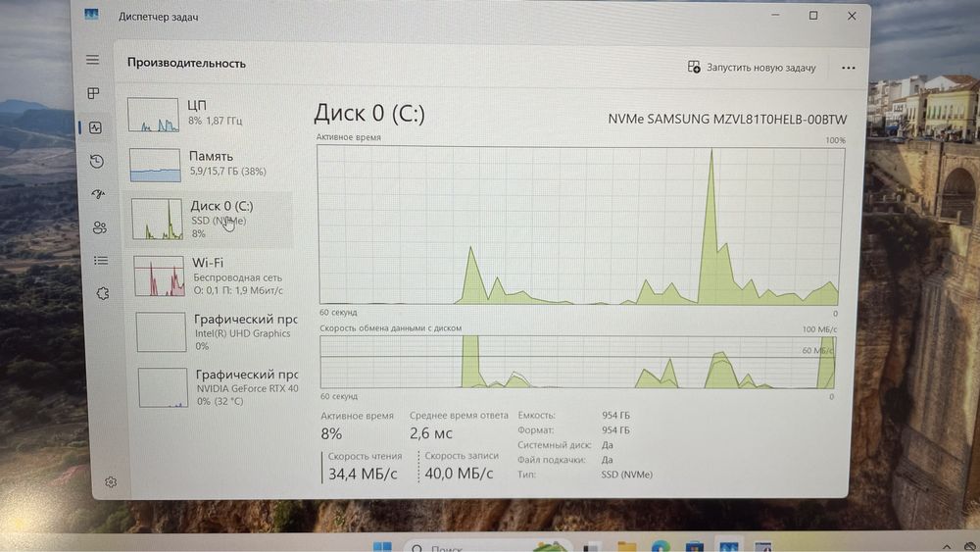This screenshot has width=980, height=552.
Task: Select the Wi-Fi performance item
Action: coord(213,276)
